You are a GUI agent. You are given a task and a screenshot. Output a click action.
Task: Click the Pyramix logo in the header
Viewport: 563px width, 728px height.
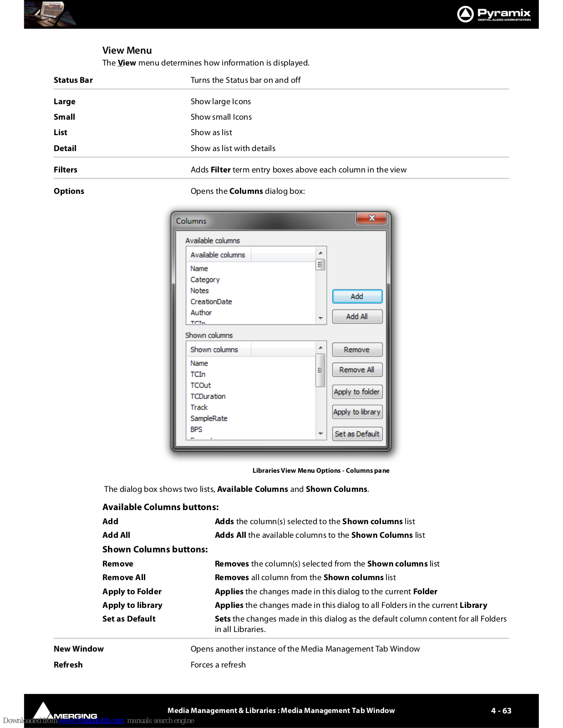coord(494,14)
